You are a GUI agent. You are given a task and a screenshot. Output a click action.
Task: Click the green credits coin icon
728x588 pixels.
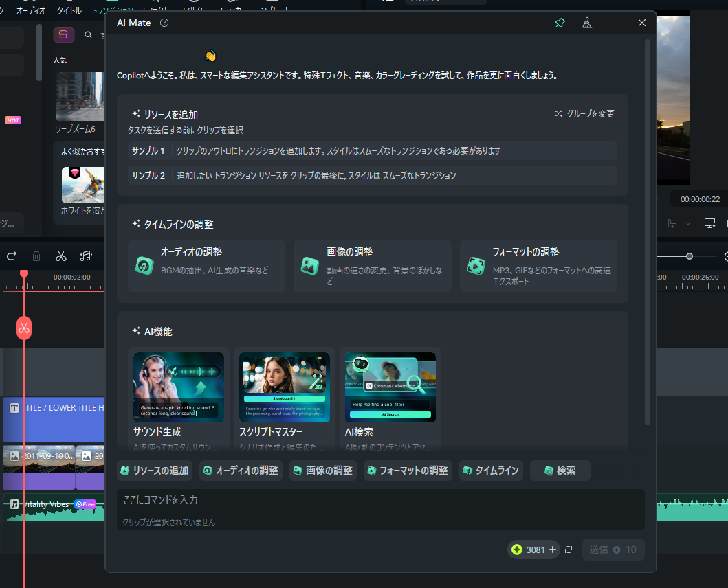517,550
